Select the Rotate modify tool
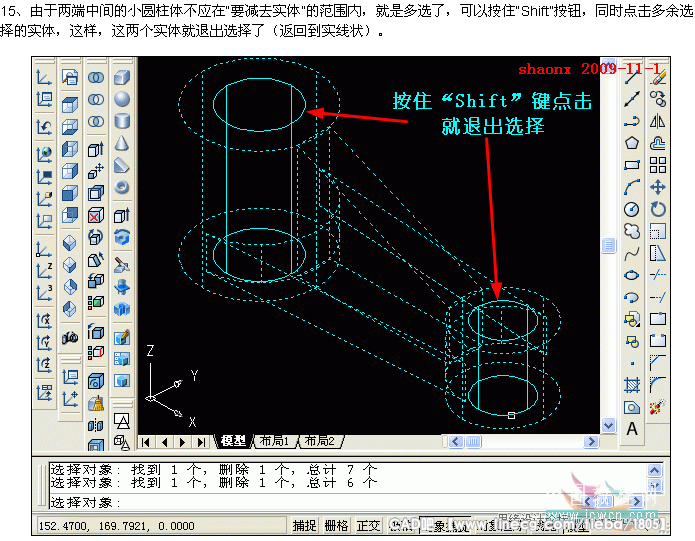Viewport: 695px width, 541px height. [x=658, y=209]
